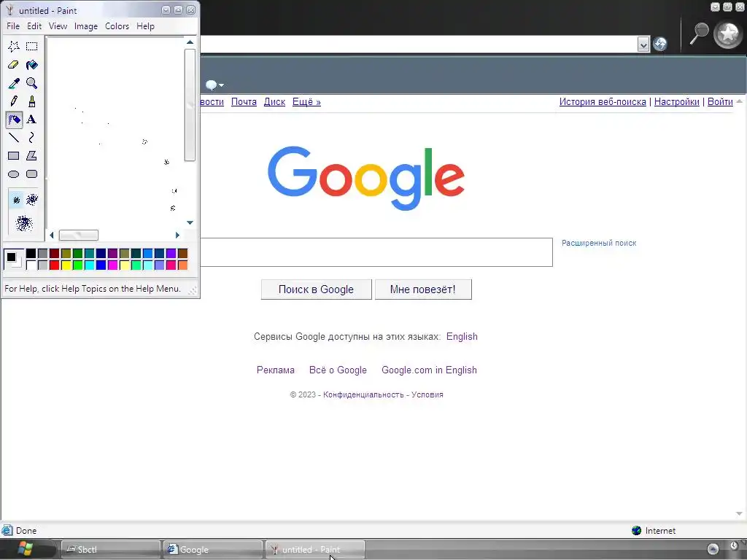Switch to untitled - Paint taskbar button

315,550
